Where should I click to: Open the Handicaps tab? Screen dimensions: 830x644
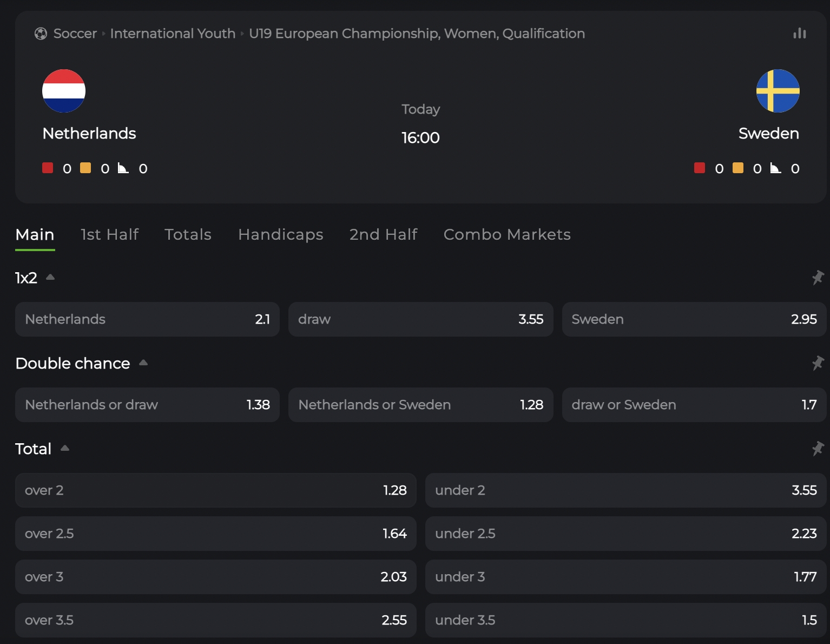pyautogui.click(x=281, y=234)
